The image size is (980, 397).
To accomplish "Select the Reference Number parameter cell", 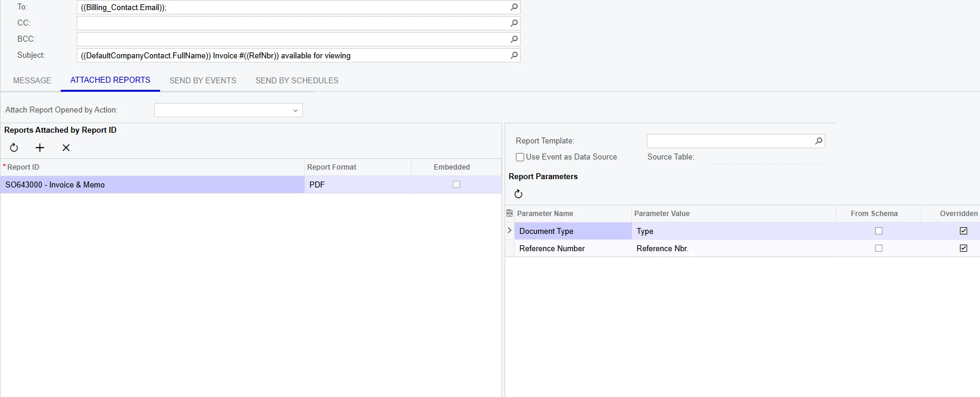I will click(x=572, y=248).
